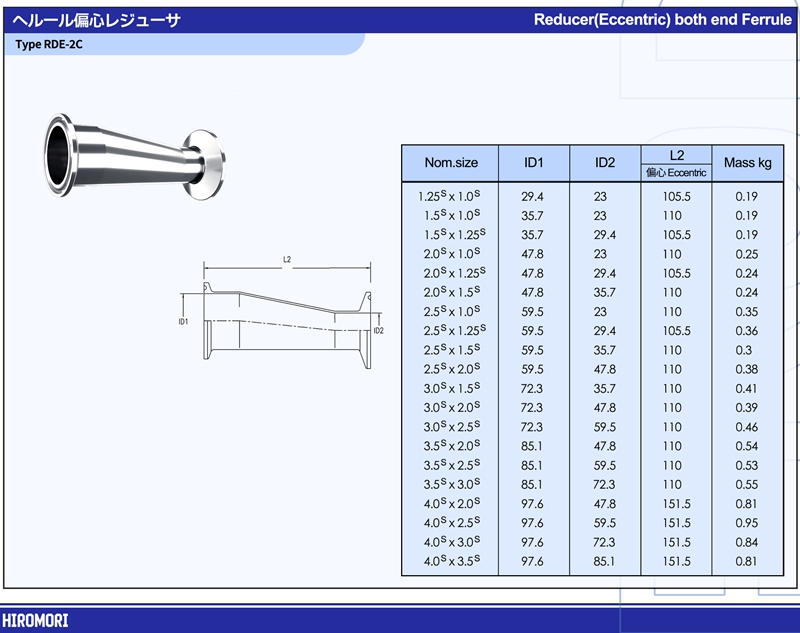Viewport: 800px width, 633px height.
Task: Click the Reducer(Eccentric) both end Ferrule heading
Action: tap(662, 20)
